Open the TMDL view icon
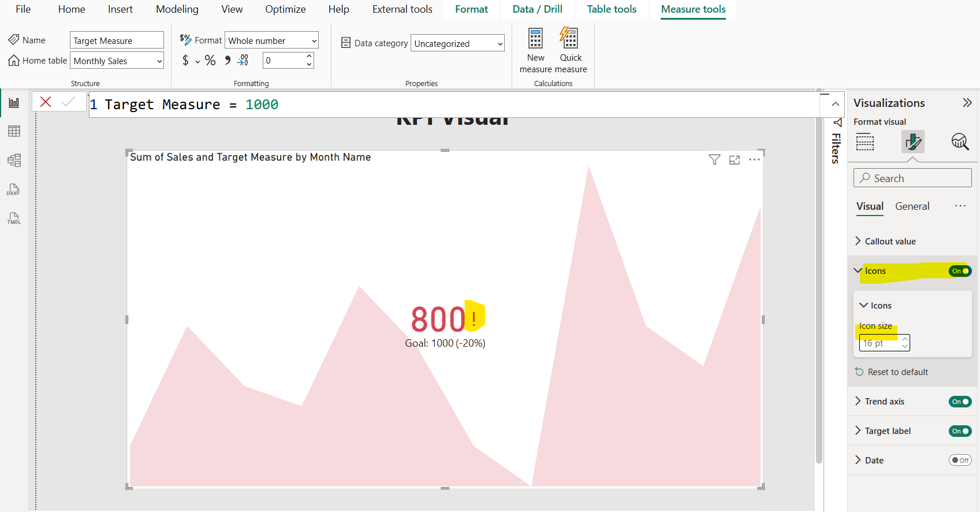 pos(14,218)
